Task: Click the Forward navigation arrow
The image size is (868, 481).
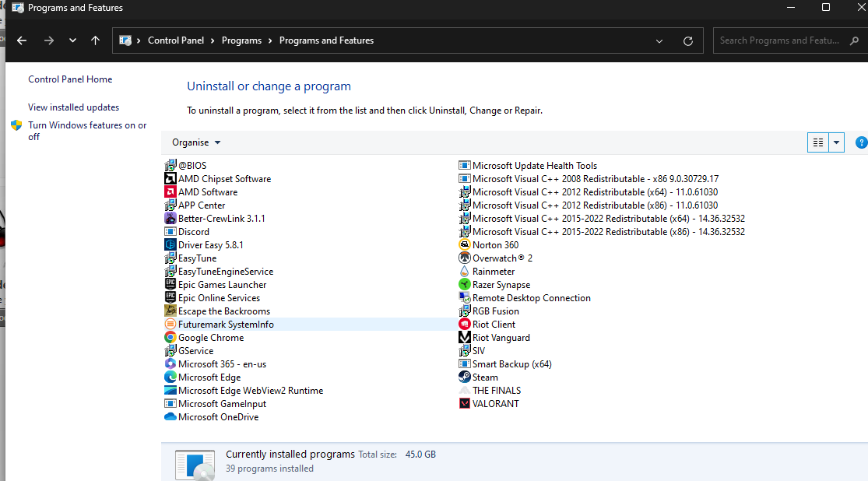Action: pyautogui.click(x=49, y=40)
